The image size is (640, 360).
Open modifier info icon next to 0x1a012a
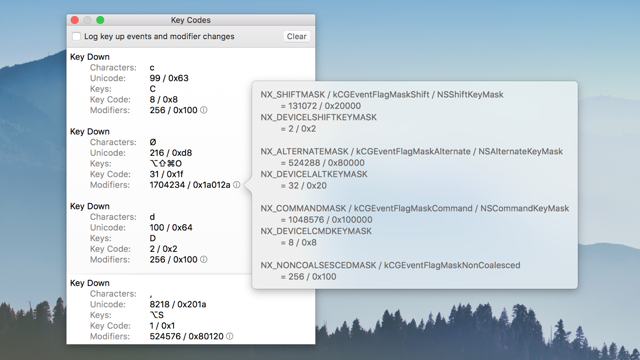click(237, 185)
